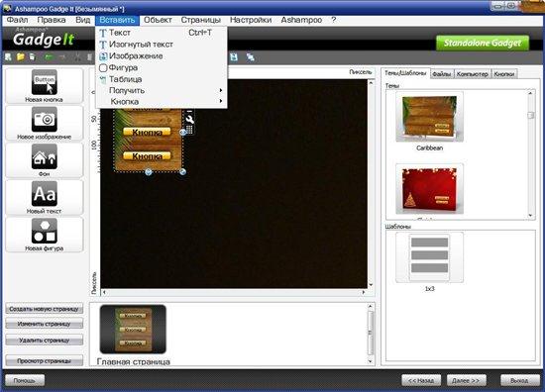Click Изменить страницу button
Screen dimensions: 545x392
point(45,324)
